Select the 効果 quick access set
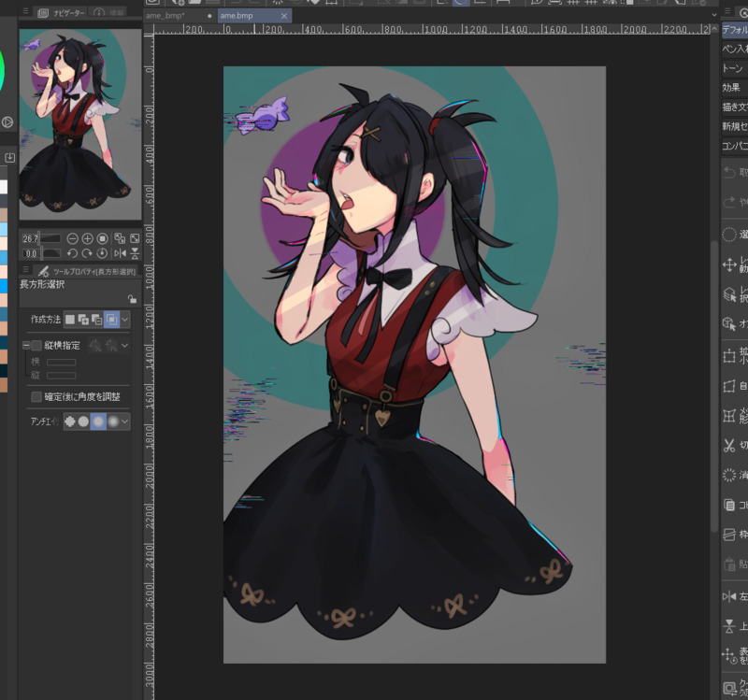The height and width of the screenshot is (700, 748). click(x=735, y=87)
